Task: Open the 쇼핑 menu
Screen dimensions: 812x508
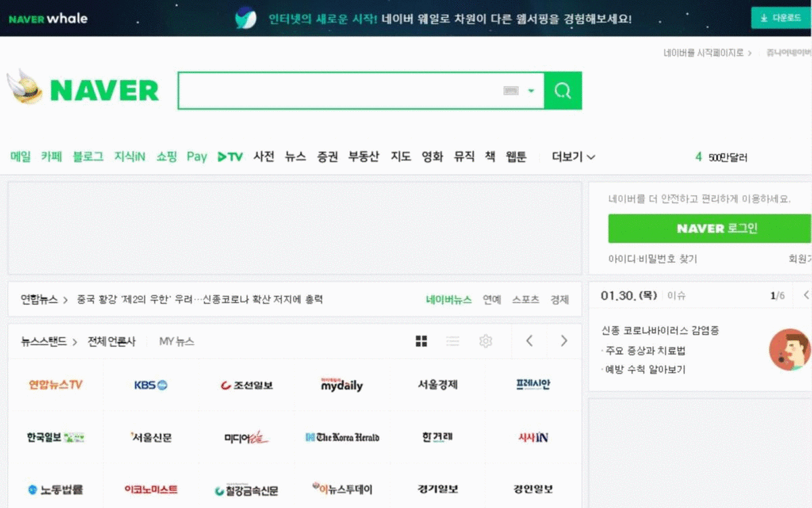Action: coord(166,156)
